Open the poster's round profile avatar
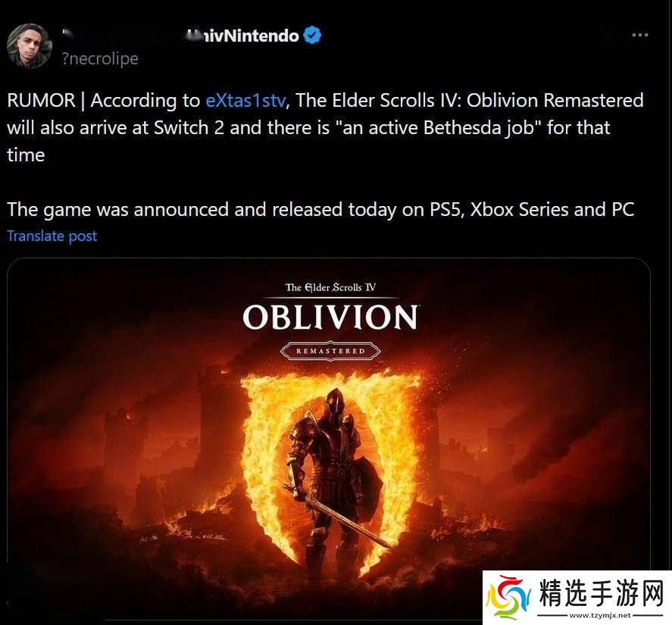 tap(29, 46)
